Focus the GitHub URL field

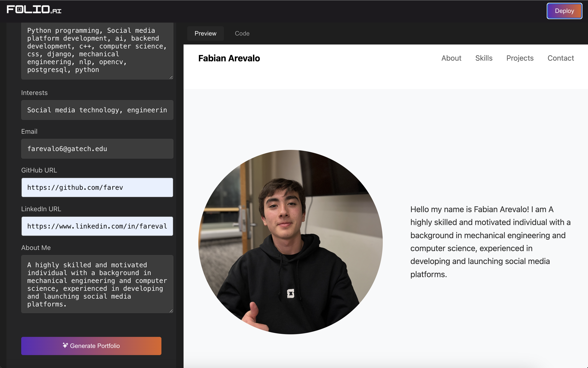97,187
